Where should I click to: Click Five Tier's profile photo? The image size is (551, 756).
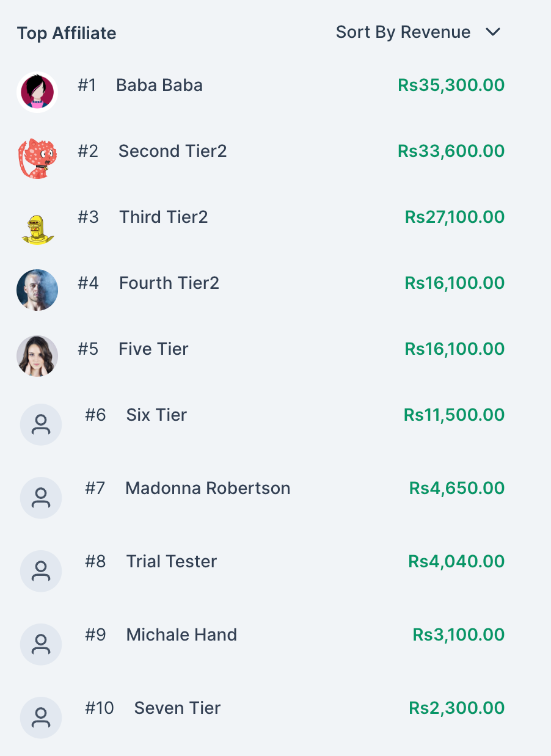tap(37, 356)
